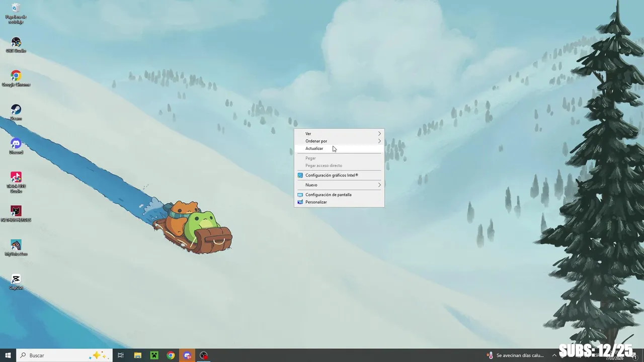Click the Buscar search field

[x=64, y=355]
